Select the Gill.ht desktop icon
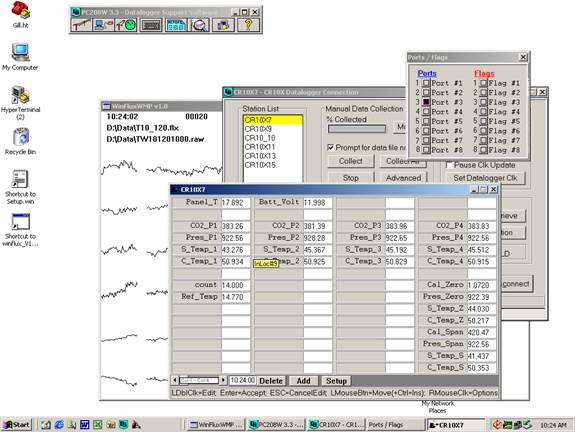The image size is (575, 432). point(20,15)
